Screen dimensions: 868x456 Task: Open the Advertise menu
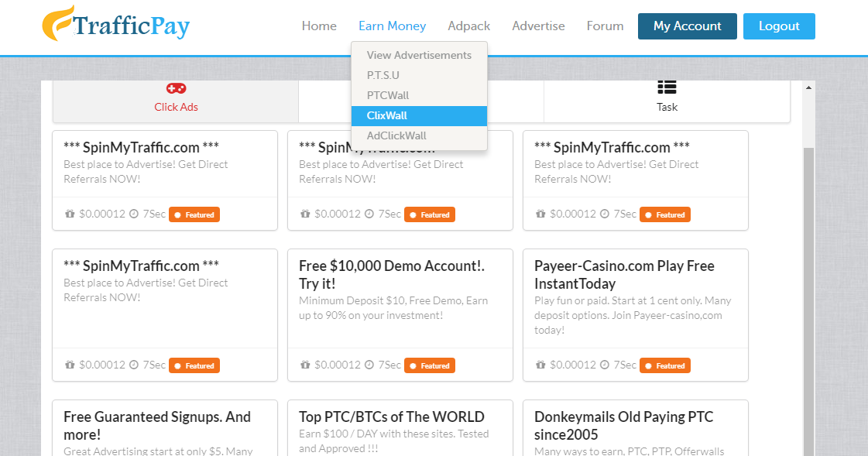(538, 26)
